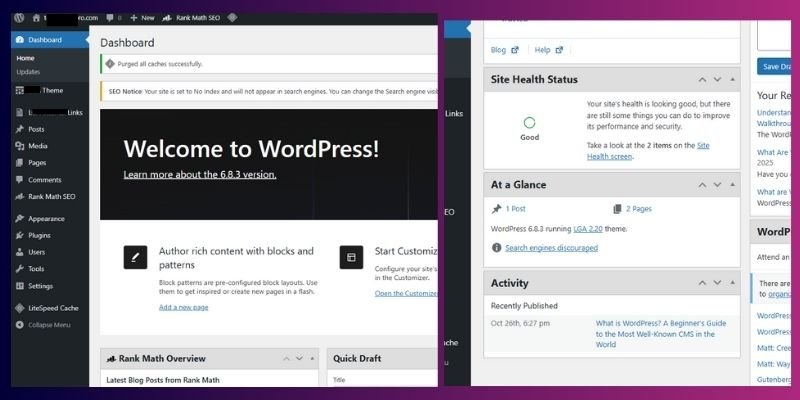The image size is (800, 400).
Task: Click the Rank Math Overview title icon
Action: pos(111,359)
